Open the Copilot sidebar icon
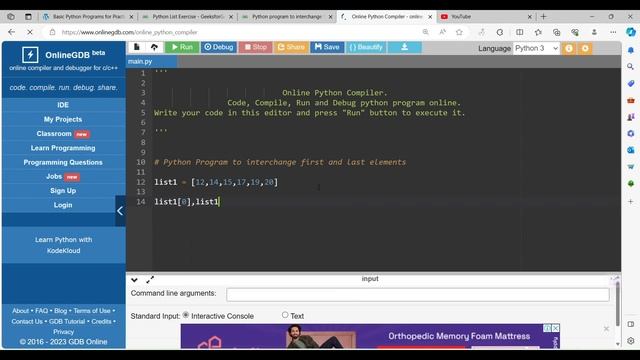 point(631,32)
